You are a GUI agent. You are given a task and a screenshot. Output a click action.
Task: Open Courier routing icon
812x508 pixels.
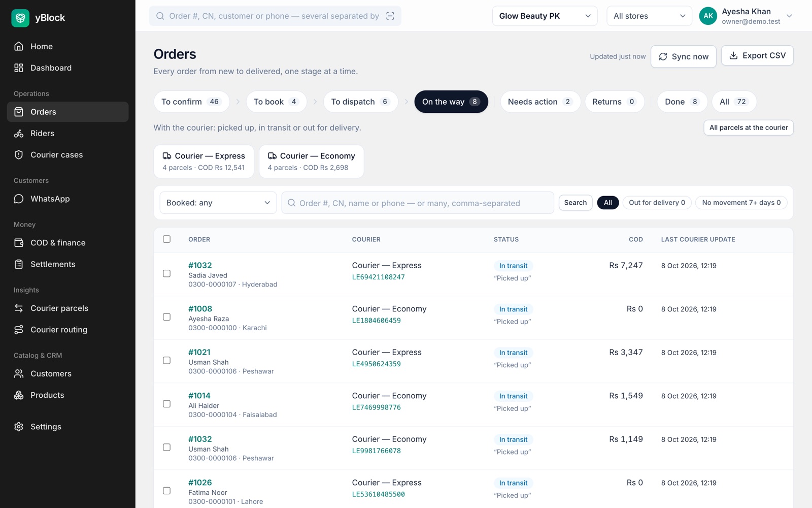(19, 330)
